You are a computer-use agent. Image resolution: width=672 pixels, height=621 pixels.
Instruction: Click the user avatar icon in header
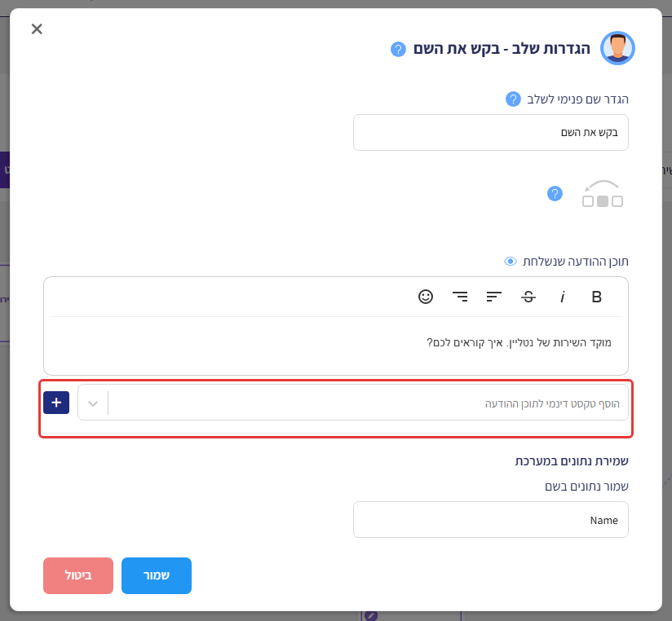617,48
